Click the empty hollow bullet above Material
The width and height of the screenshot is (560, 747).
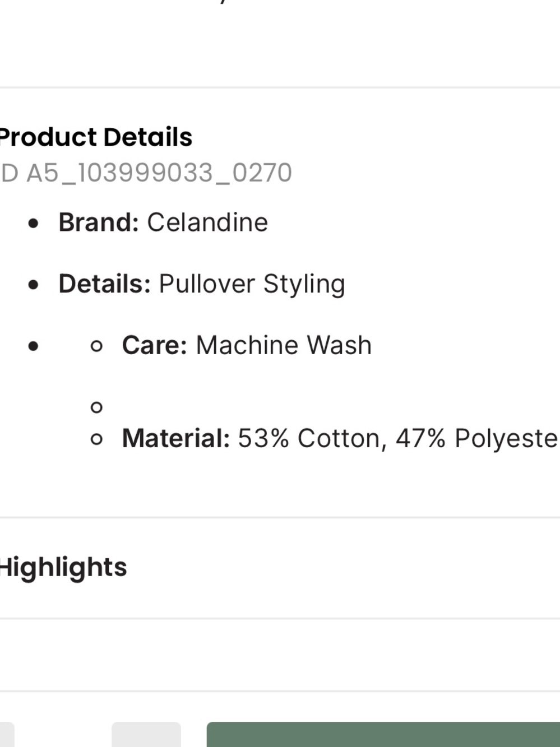[96, 407]
